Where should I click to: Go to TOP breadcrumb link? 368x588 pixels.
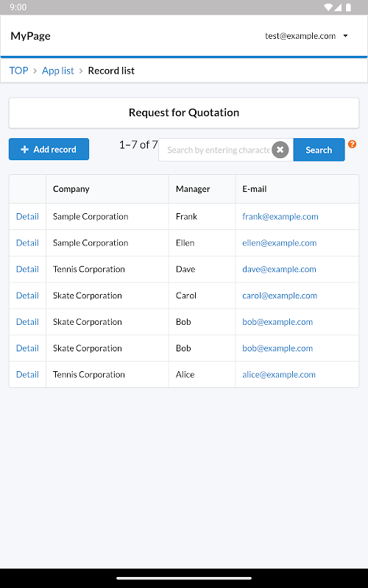click(19, 71)
